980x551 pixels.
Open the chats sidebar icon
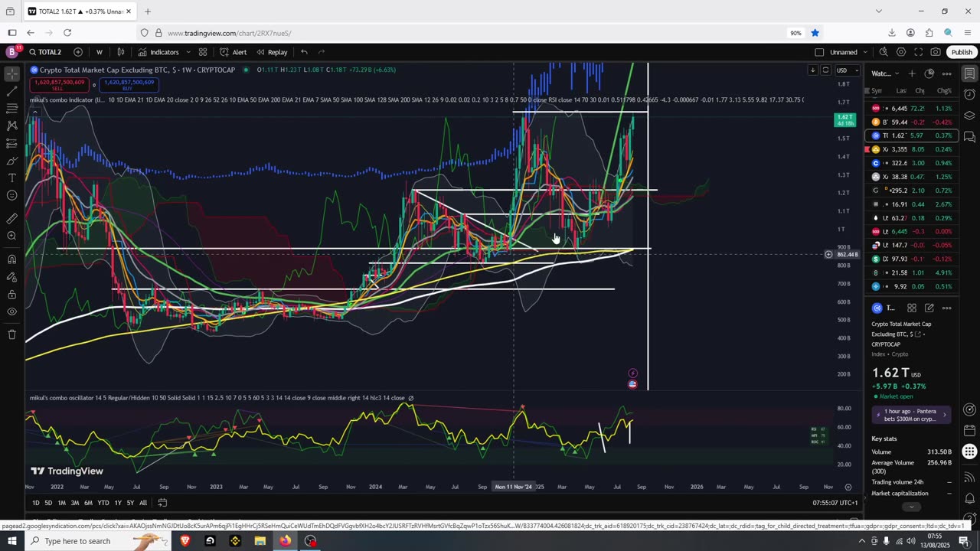point(969,137)
